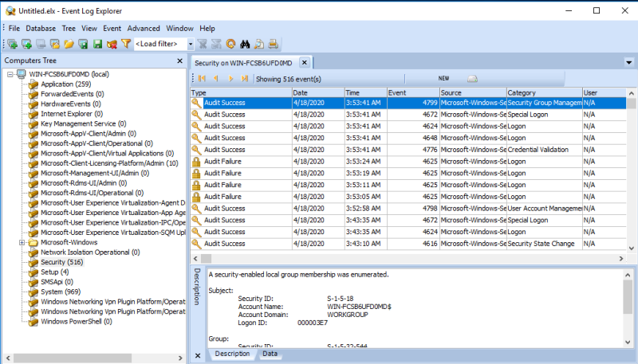Open the tab list dropdown arrow
Viewport: 638px width, 364px height.
pyautogui.click(x=629, y=63)
